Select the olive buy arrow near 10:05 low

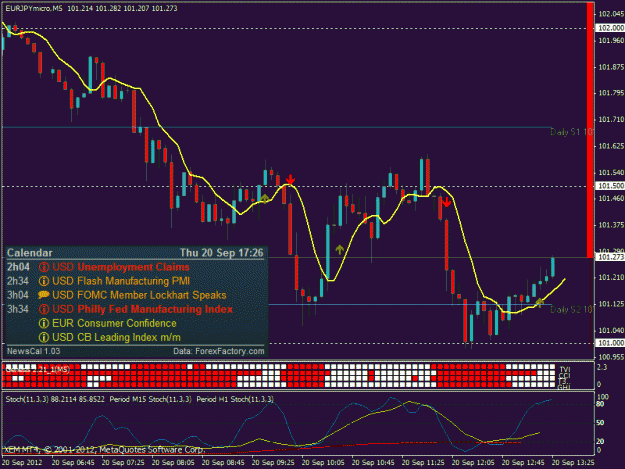(339, 250)
